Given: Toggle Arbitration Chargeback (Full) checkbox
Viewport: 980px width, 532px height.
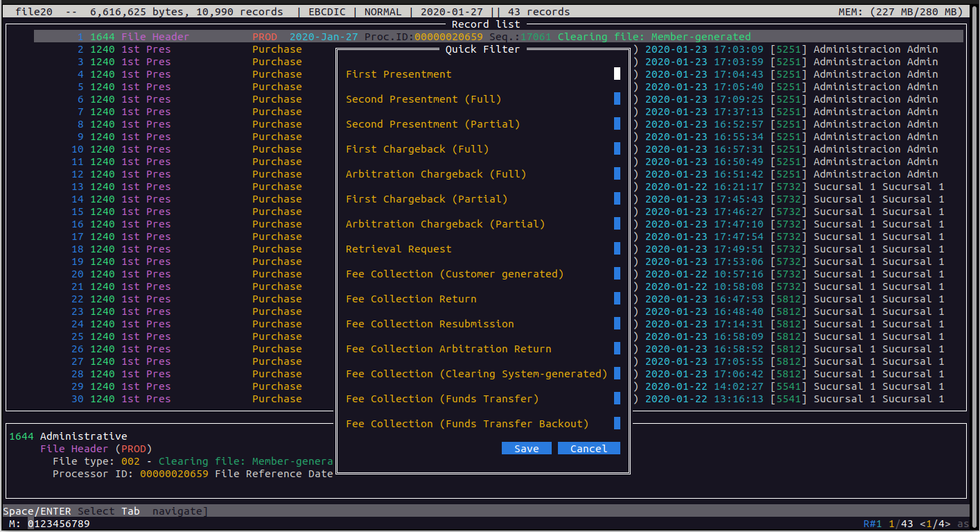Looking at the screenshot, I should click(x=617, y=174).
